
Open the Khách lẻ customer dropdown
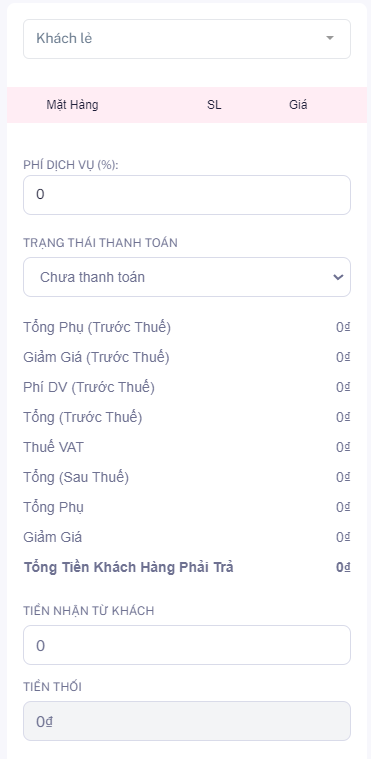[186, 39]
